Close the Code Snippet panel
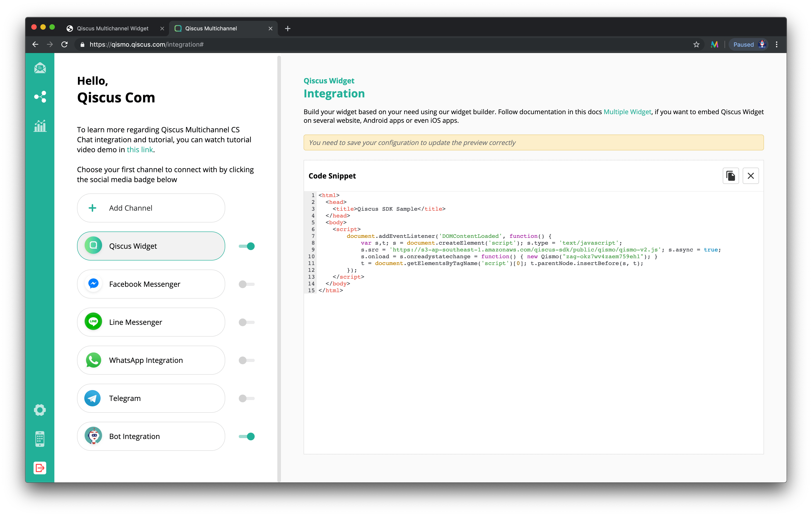 [x=750, y=176]
